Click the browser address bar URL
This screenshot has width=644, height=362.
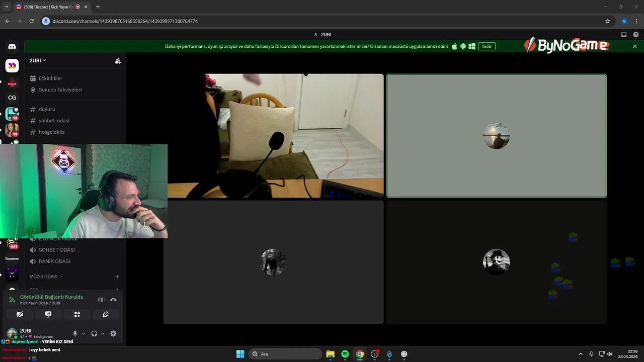coord(125,21)
